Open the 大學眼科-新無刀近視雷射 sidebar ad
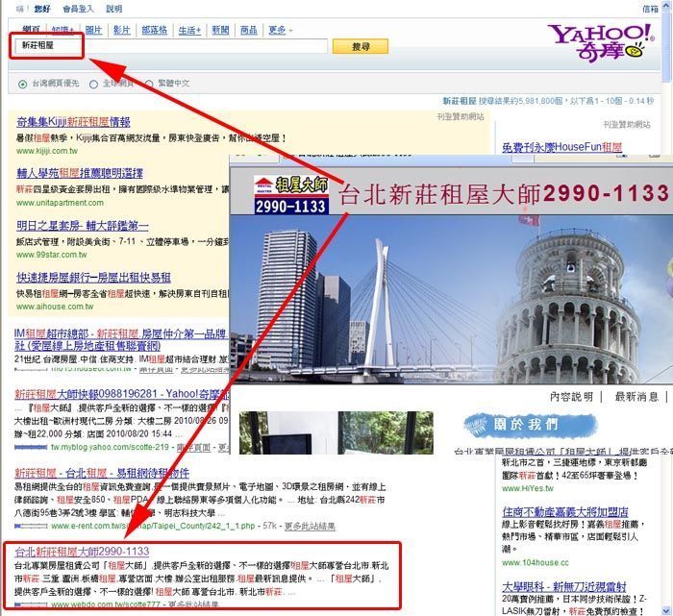The height and width of the screenshot is (616, 673). click(564, 586)
